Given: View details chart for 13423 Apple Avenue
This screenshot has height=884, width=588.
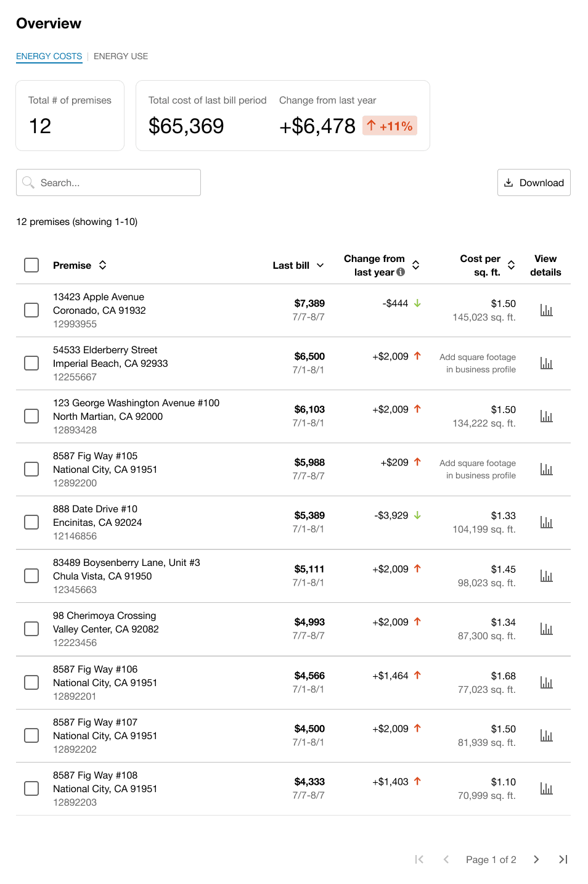Looking at the screenshot, I should click(546, 310).
